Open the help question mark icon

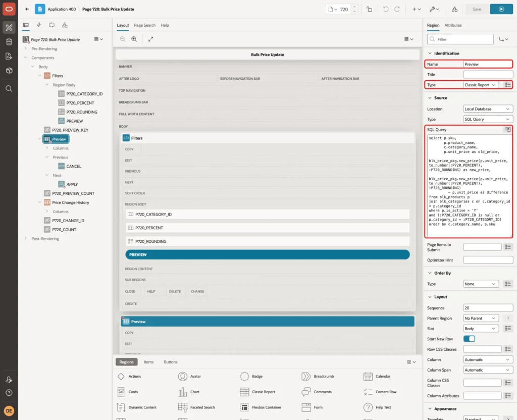pyautogui.click(x=9, y=393)
